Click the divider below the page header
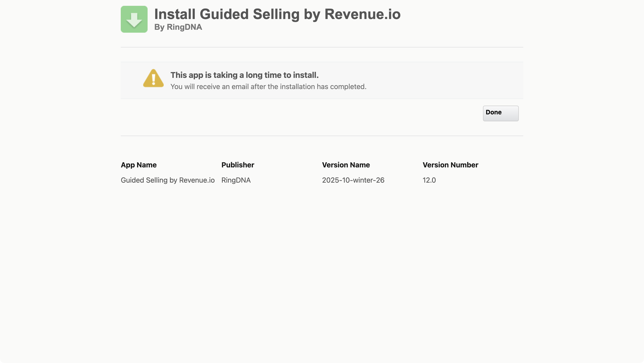The height and width of the screenshot is (363, 644). pyautogui.click(x=322, y=47)
